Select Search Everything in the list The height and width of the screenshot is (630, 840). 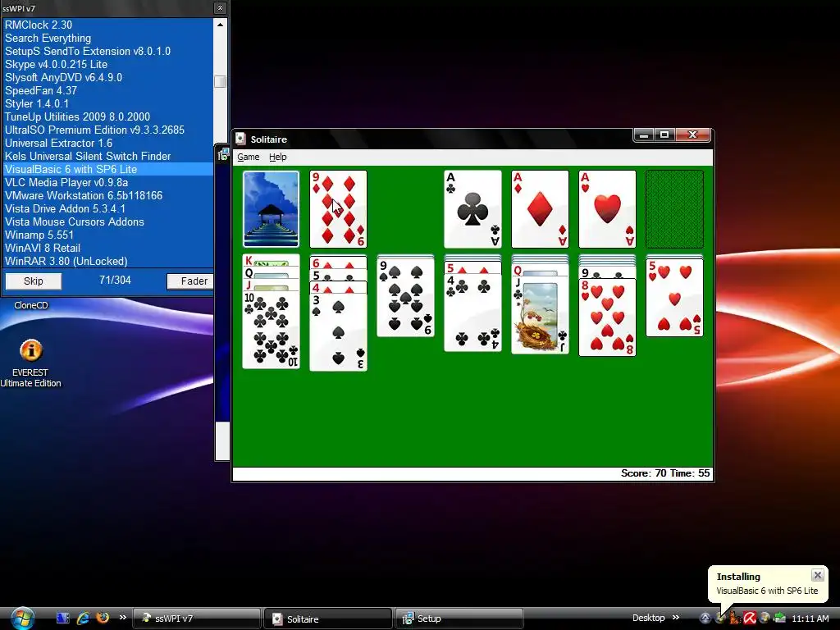pyautogui.click(x=107, y=38)
